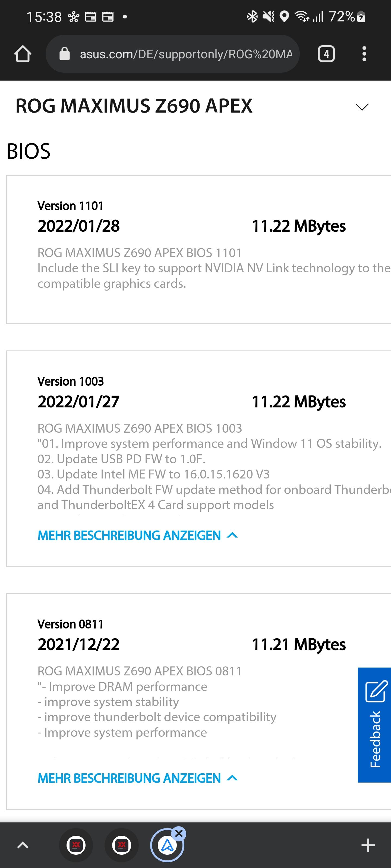
Task: Tap the browser home icon
Action: (x=23, y=54)
